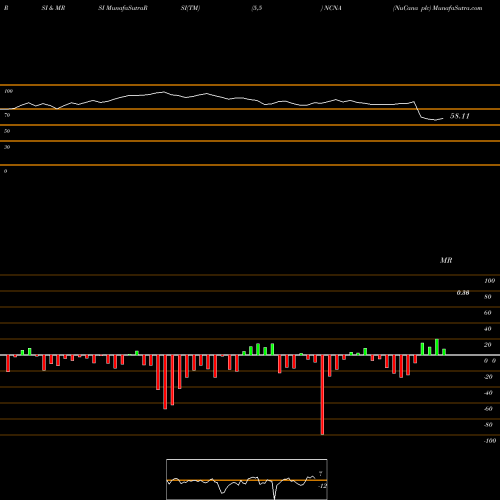Screen dimensions: 500x500
Task: Click the -100 label on MR right axis
Action: tap(490, 441)
